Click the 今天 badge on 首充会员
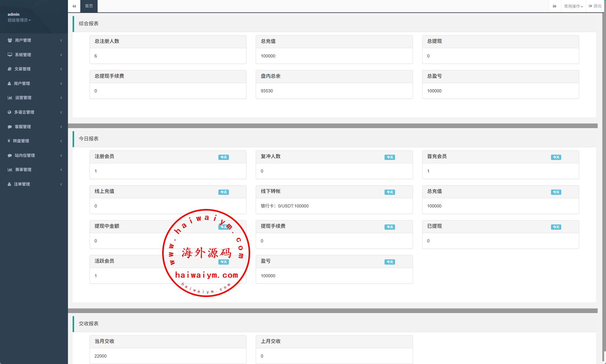The height and width of the screenshot is (364, 606). 556,157
